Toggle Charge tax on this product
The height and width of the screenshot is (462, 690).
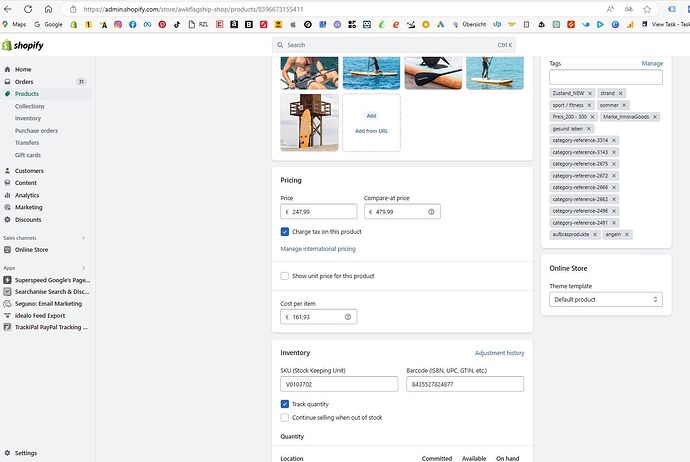pyautogui.click(x=285, y=231)
